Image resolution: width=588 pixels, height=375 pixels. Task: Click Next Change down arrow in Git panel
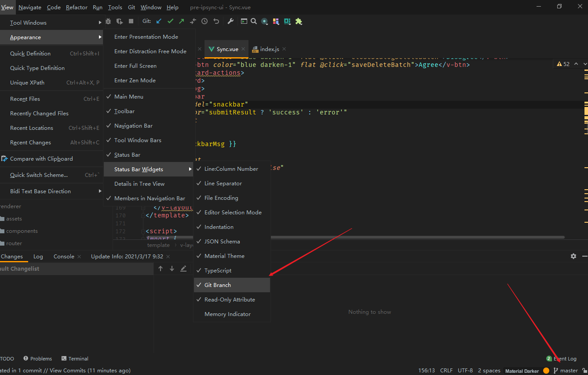coord(172,268)
